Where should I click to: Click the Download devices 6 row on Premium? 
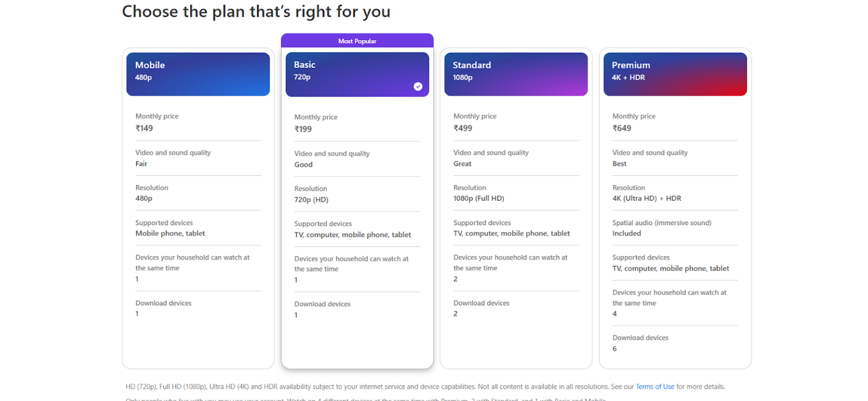click(x=640, y=343)
